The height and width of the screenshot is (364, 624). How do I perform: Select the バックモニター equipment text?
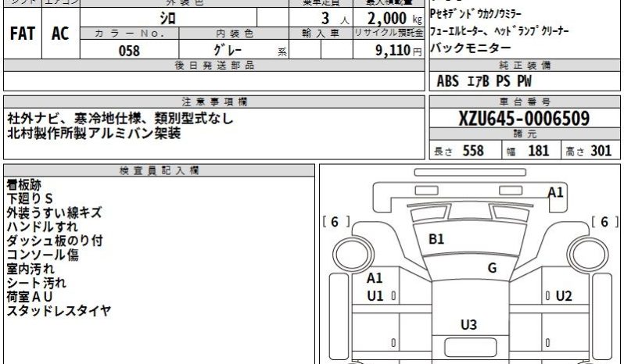468,48
